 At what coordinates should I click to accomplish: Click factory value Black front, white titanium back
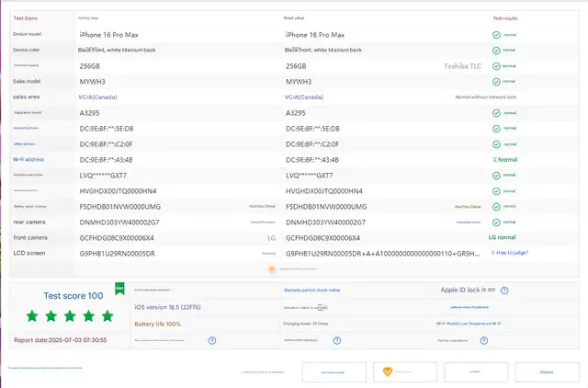pyautogui.click(x=117, y=50)
